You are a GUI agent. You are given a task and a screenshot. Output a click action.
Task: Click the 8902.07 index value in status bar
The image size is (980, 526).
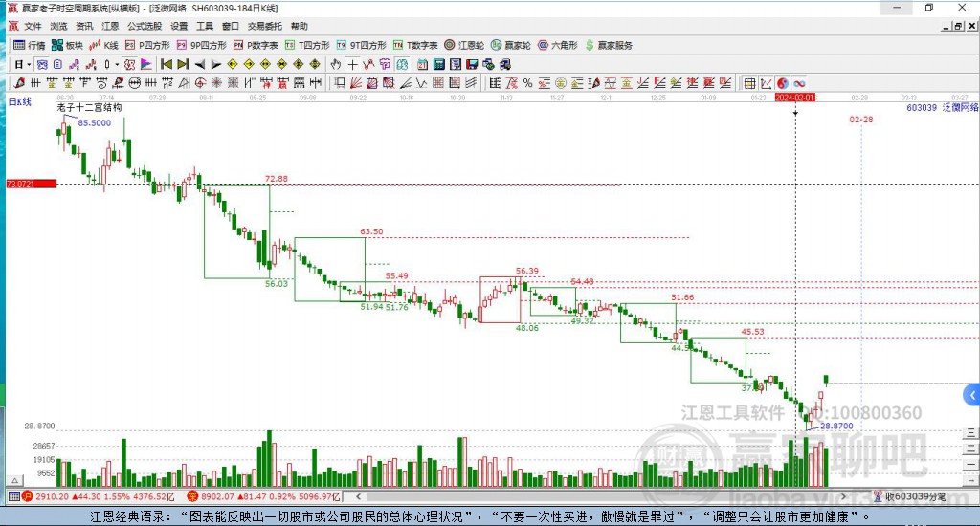218,496
